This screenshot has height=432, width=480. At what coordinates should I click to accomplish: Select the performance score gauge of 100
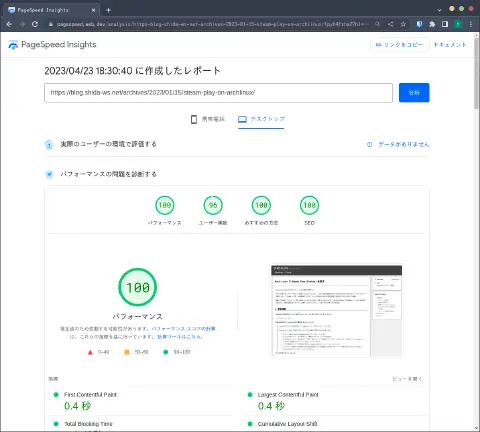point(165,205)
